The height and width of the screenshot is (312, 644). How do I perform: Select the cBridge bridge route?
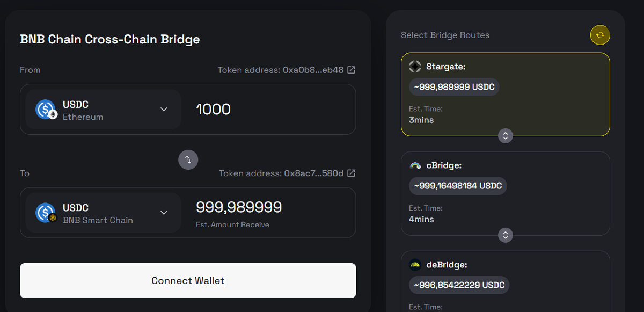click(505, 193)
